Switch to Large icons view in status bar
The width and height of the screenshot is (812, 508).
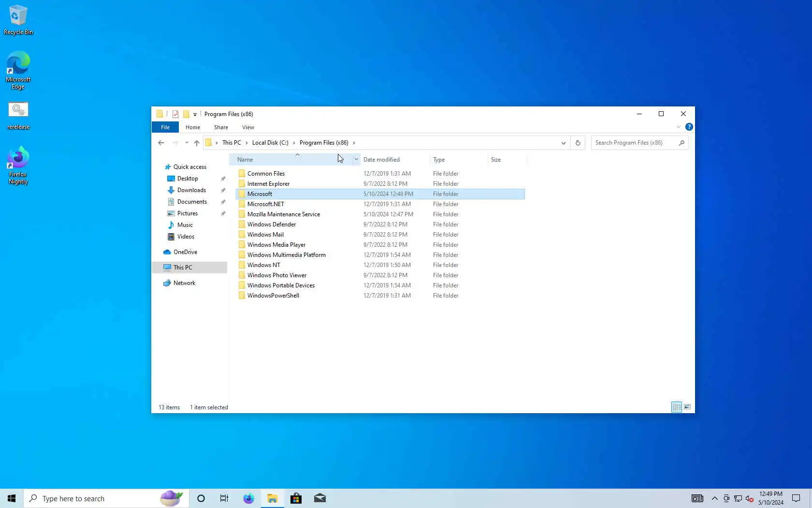click(x=687, y=407)
